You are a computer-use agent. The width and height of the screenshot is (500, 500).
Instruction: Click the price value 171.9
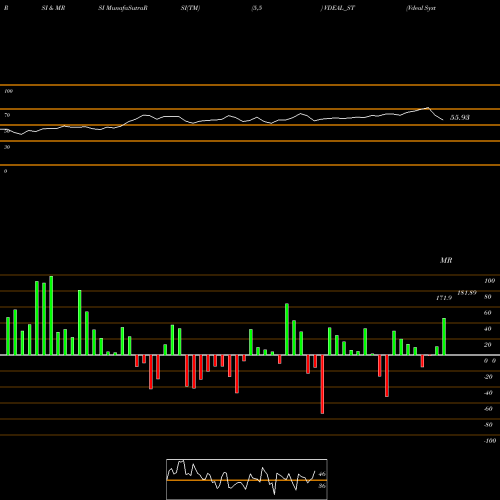pyautogui.click(x=444, y=298)
